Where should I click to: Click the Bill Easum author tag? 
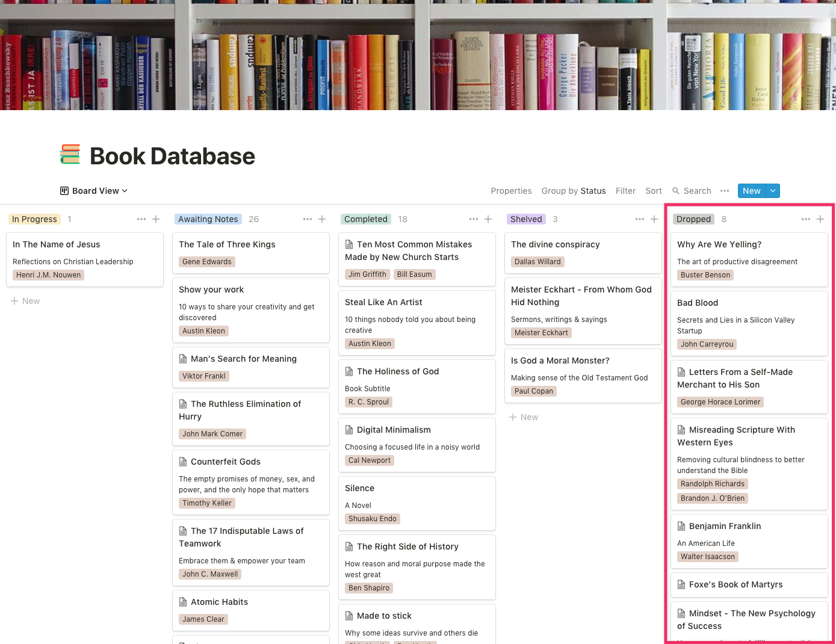pyautogui.click(x=415, y=274)
